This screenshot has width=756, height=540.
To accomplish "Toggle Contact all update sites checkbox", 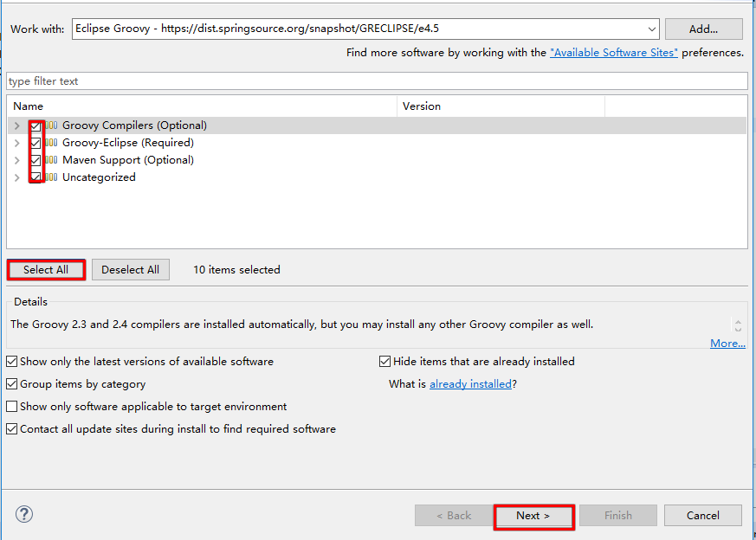I will [x=12, y=428].
